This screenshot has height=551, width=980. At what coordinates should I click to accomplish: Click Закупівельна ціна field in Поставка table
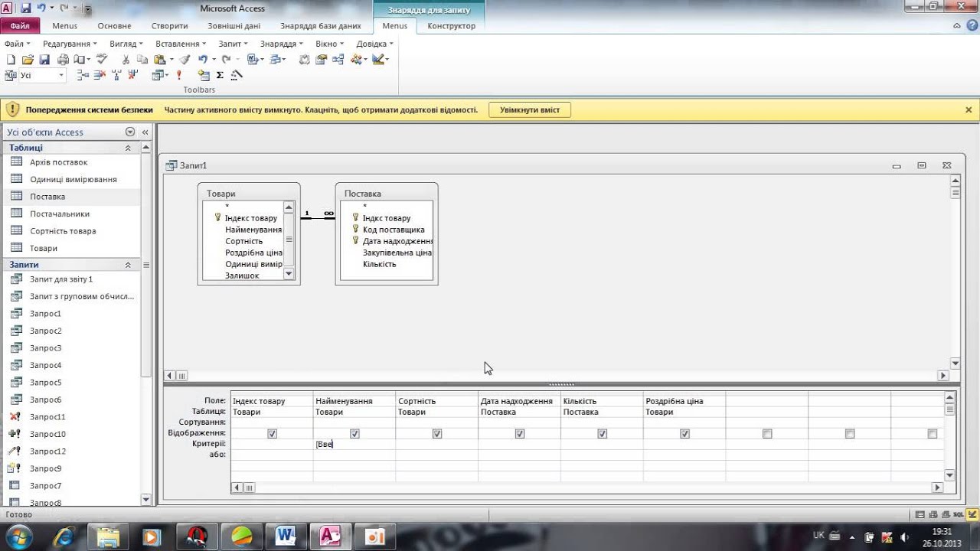(397, 253)
